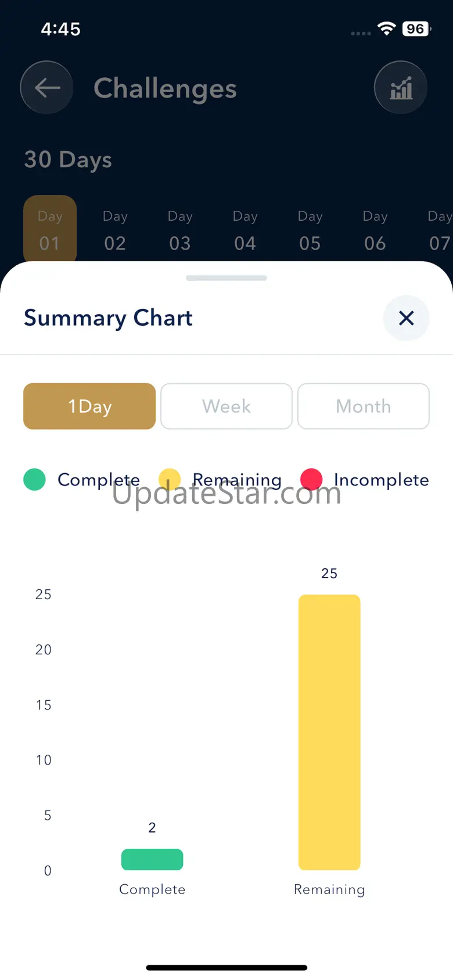Tap the yellow Remaining legend dot
Image resolution: width=453 pixels, height=980 pixels.
[169, 479]
